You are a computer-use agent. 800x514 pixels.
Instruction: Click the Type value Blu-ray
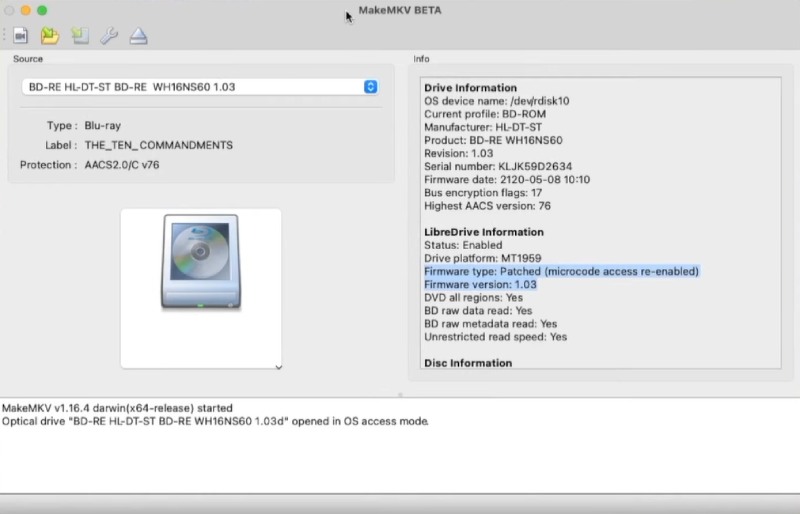tap(103, 126)
